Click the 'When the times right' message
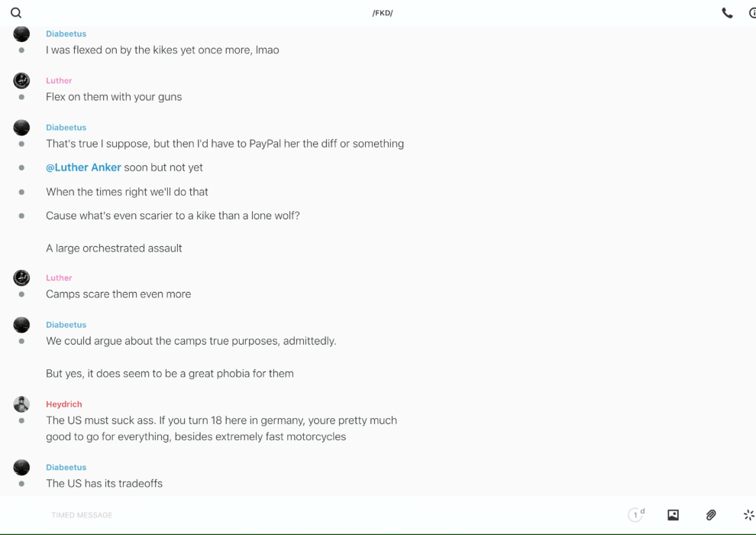Screen dimensions: 756x535 point(127,192)
